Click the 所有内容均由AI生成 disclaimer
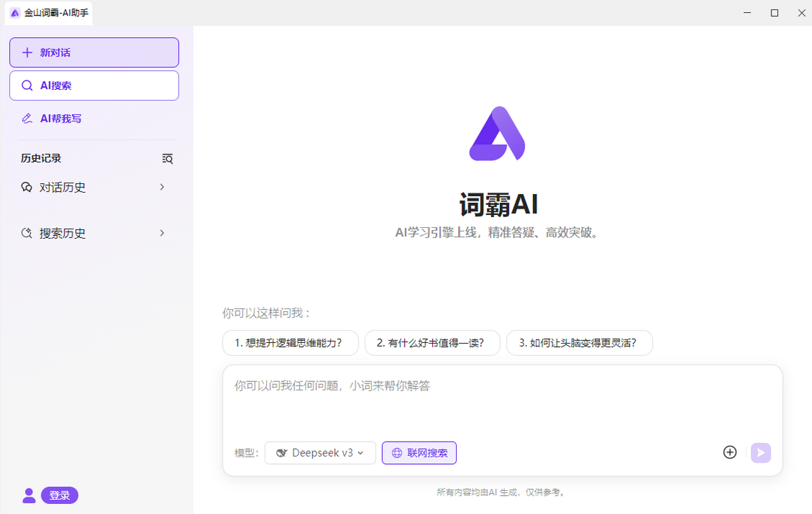This screenshot has width=812, height=514. 501,492
